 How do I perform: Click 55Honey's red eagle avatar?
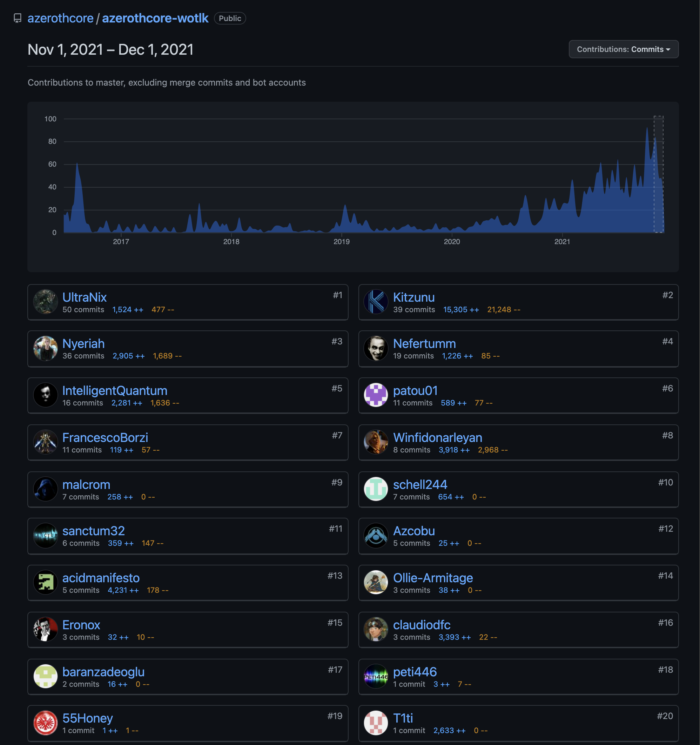coord(45,723)
